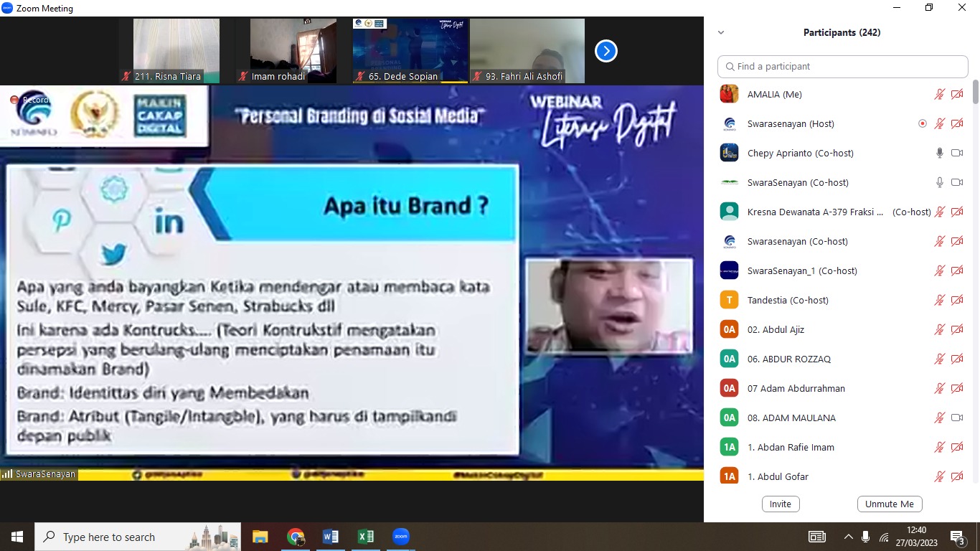Screen dimensions: 980x551
Task: Open the notification center in taskbar
Action: pos(957,537)
